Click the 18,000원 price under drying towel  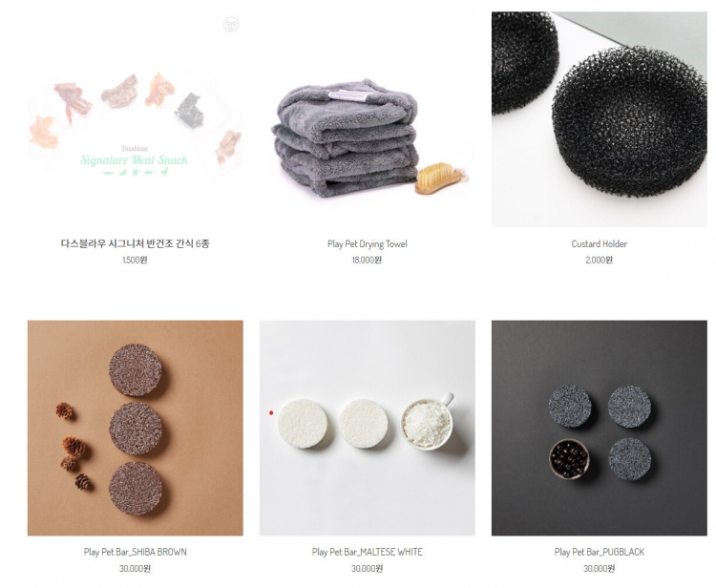(368, 261)
